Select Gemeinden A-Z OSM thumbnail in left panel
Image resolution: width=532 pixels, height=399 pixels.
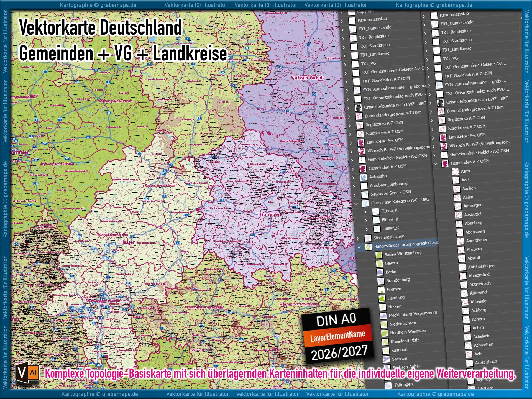tap(363, 168)
